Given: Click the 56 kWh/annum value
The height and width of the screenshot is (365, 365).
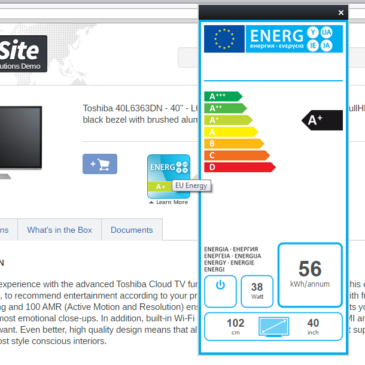Looking at the screenshot, I should click(310, 275).
